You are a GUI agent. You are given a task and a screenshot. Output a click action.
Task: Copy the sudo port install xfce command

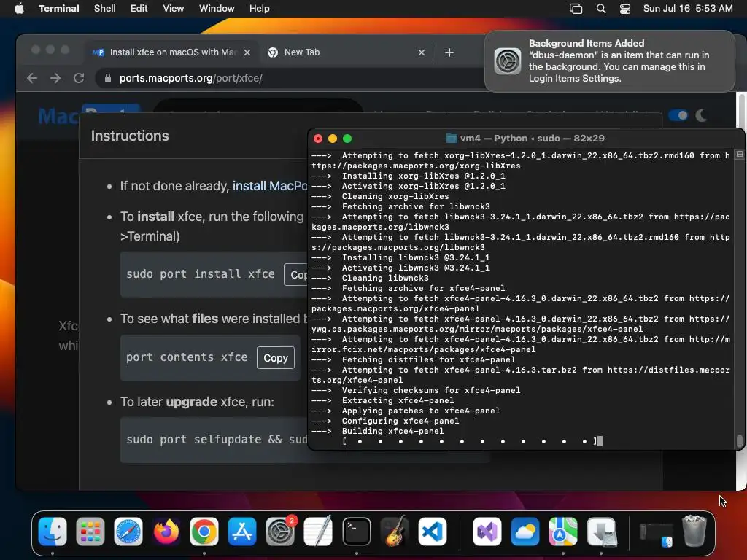296,275
